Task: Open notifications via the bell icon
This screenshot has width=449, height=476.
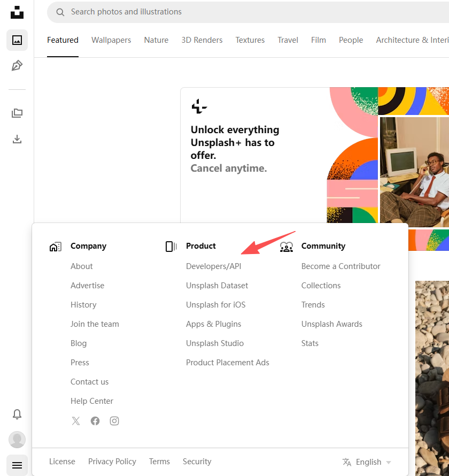Action: pos(17,414)
